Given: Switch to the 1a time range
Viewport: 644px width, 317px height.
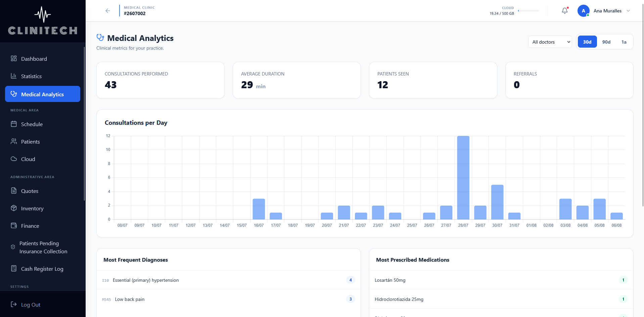Looking at the screenshot, I should coord(624,42).
